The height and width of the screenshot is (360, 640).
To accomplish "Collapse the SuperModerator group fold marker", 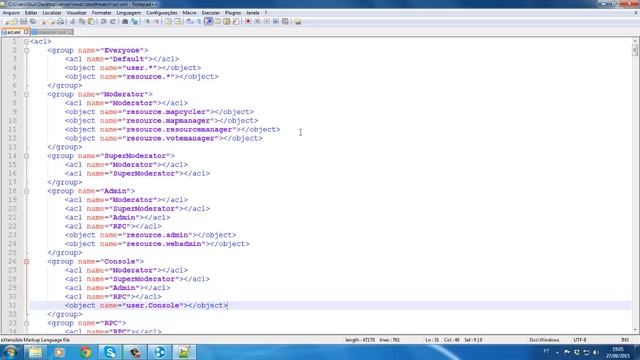I will click(x=27, y=156).
